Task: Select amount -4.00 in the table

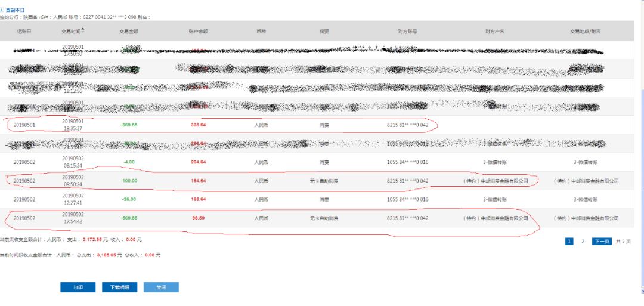Action: pyautogui.click(x=129, y=162)
